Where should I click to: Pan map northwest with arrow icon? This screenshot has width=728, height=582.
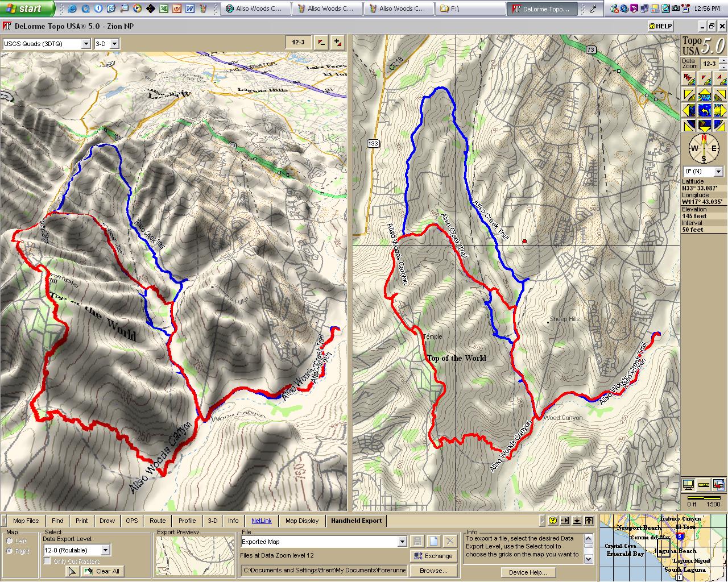(689, 95)
